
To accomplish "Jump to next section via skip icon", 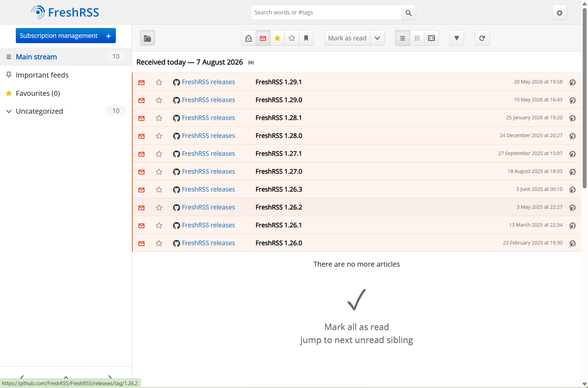I will [x=251, y=62].
